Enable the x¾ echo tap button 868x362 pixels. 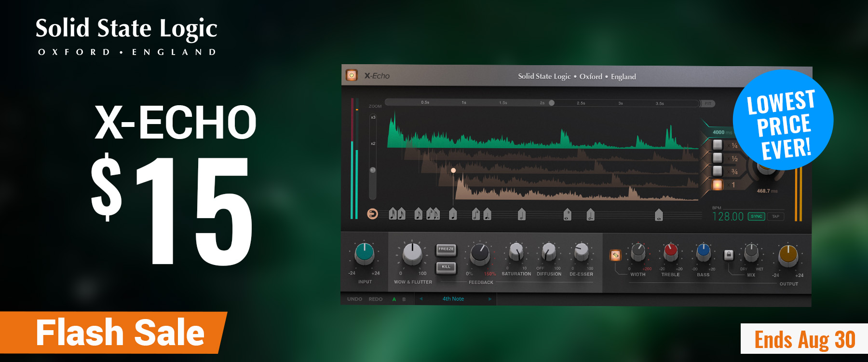pos(718,171)
